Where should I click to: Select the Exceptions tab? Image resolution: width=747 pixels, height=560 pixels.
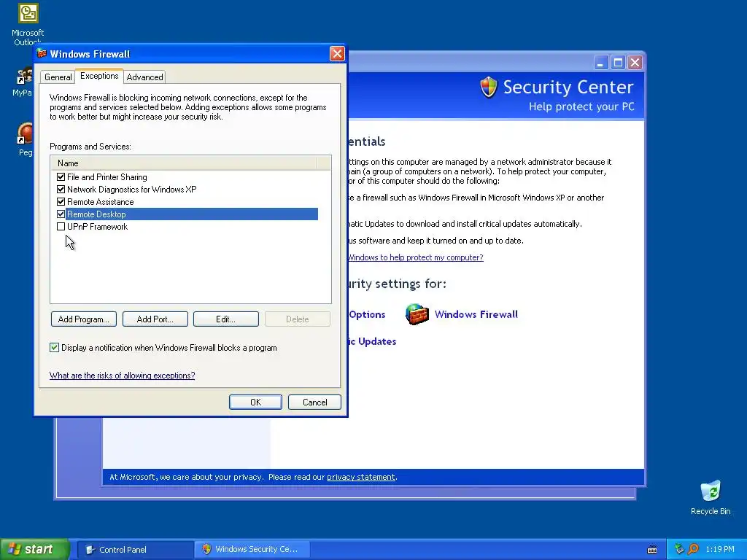coord(99,76)
